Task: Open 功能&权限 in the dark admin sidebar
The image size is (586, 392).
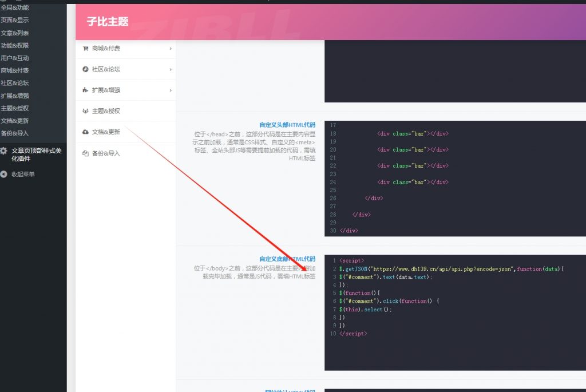Action: (15, 45)
